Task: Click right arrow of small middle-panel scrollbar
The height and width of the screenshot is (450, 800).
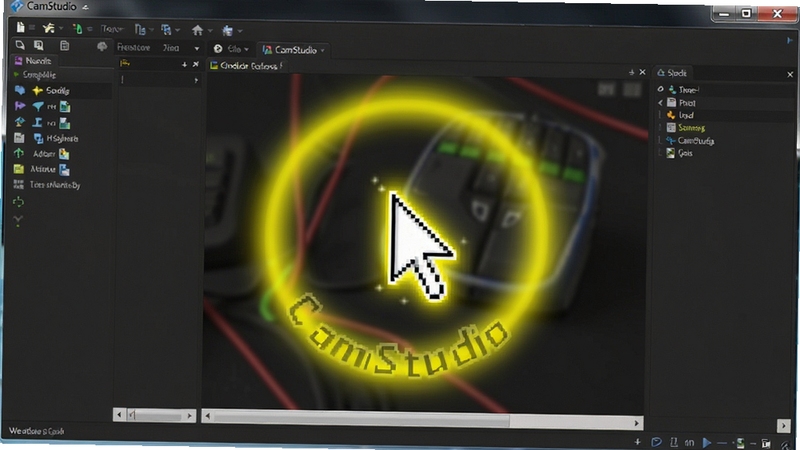Action: [x=189, y=416]
